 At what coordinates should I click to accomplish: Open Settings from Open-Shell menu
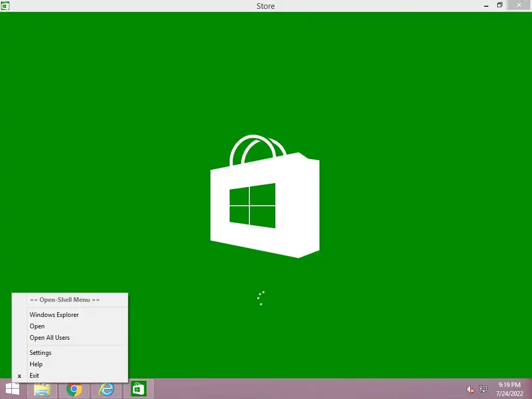tap(70, 353)
